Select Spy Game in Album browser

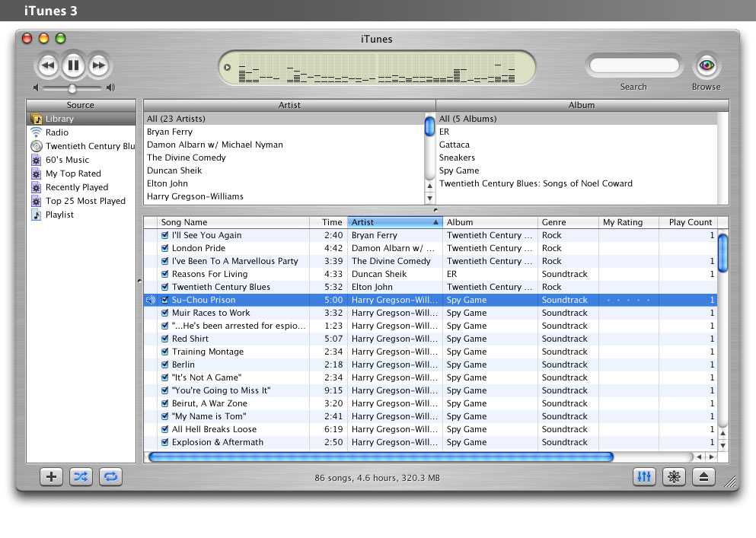point(576,170)
